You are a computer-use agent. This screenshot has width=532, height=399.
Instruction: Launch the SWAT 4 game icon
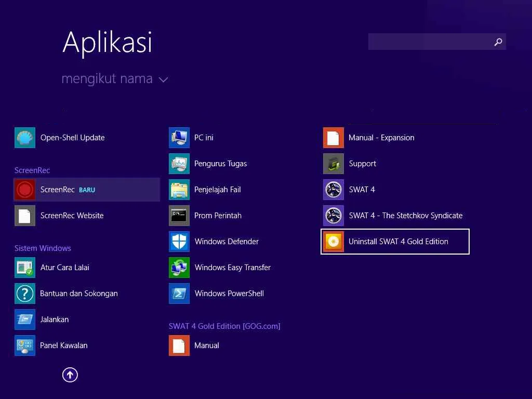pyautogui.click(x=334, y=189)
